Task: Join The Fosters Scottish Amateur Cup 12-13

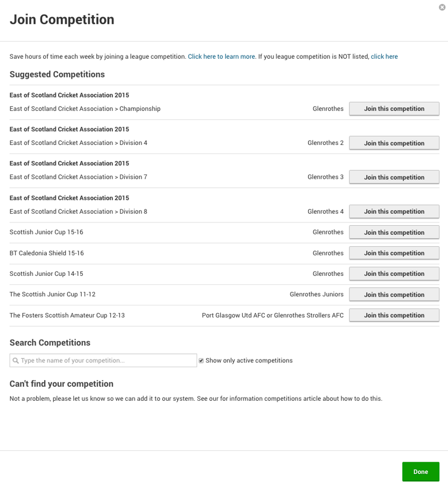Action: pos(394,315)
